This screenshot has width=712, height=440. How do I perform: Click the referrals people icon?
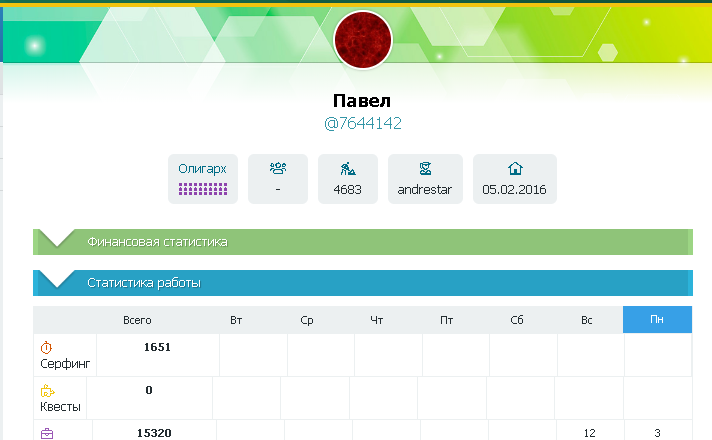pos(278,168)
